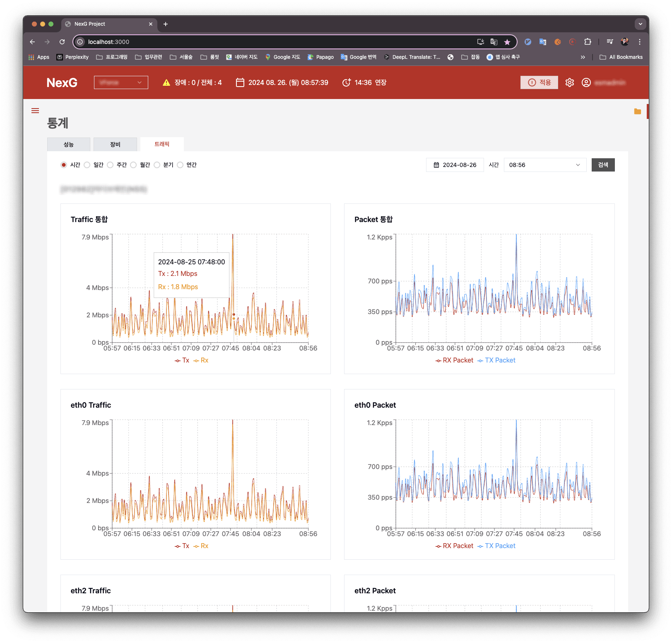Select the 주간 period radio button
Screen dimensions: 672x643
[110, 165]
